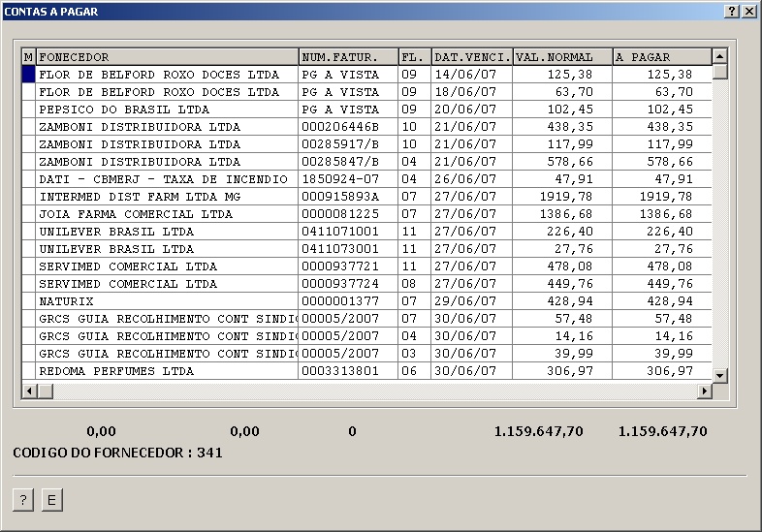Click the FL. column header

(x=415, y=57)
